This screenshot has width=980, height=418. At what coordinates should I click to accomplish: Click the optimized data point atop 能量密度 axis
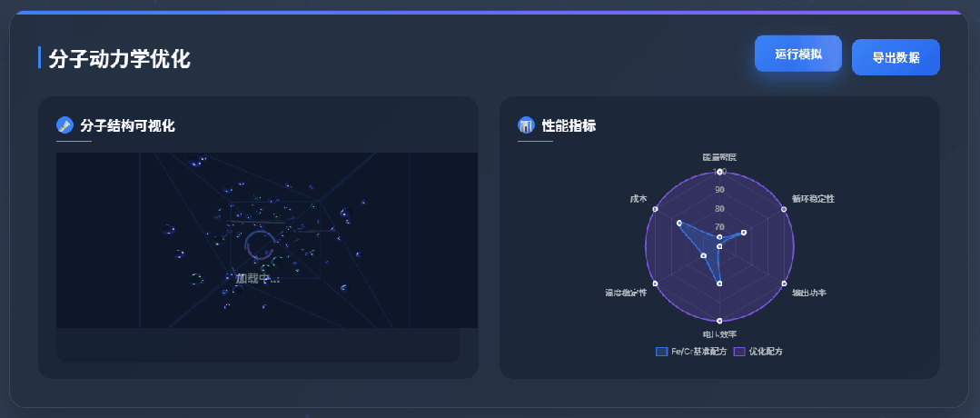(719, 171)
